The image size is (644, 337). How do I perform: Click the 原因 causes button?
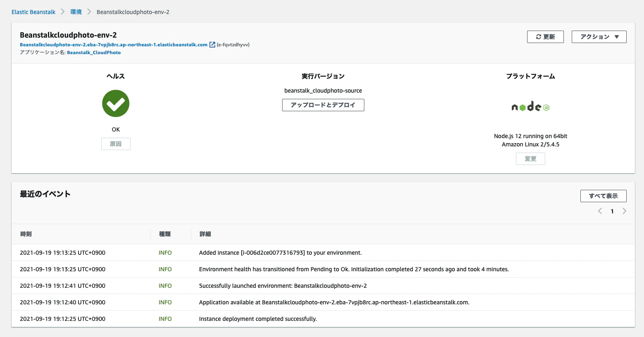pos(116,144)
